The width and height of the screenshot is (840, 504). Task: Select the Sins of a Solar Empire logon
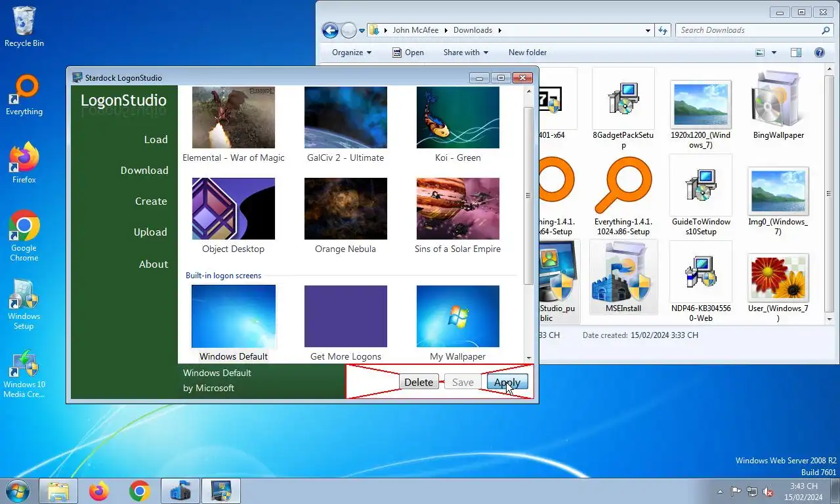pyautogui.click(x=458, y=217)
